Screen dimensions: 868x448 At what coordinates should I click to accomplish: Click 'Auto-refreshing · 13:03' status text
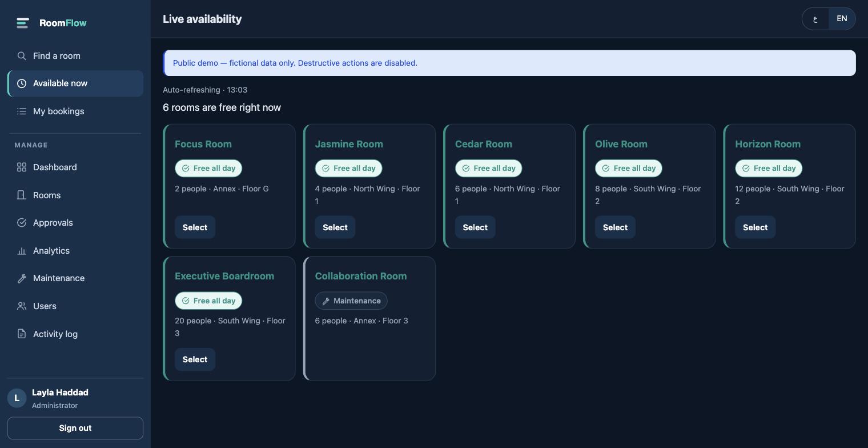[x=205, y=90]
